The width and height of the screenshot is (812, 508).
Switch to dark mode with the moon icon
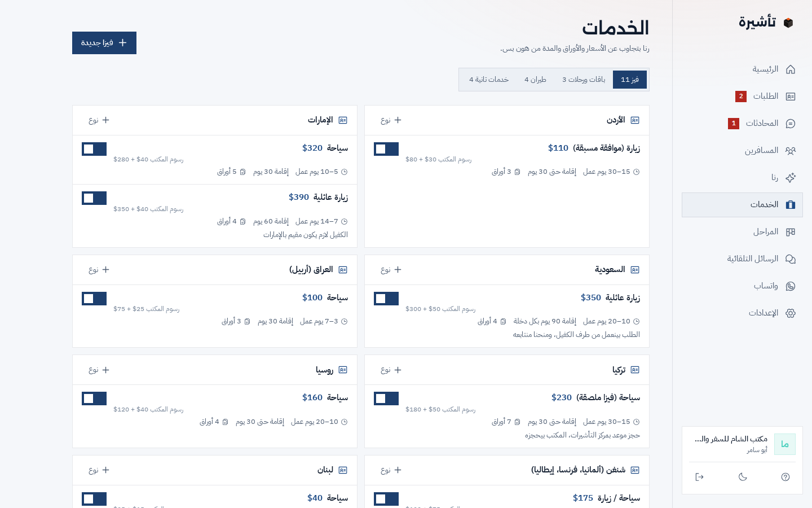pos(743,477)
